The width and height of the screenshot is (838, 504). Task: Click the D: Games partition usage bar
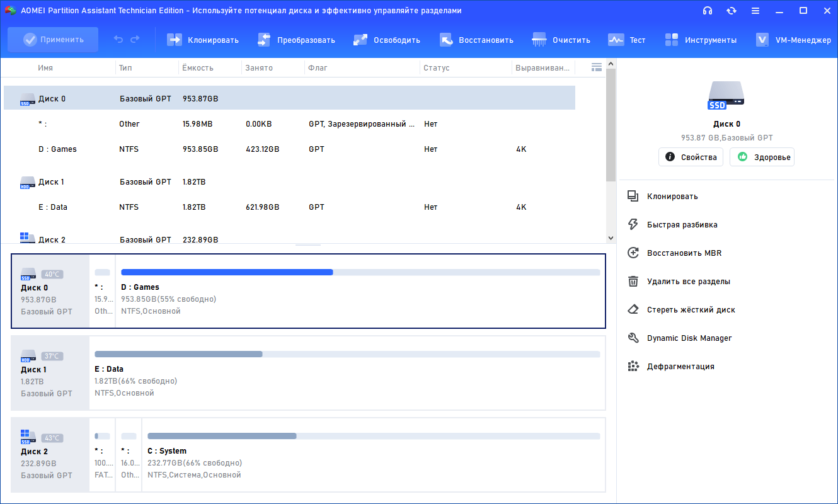pos(360,272)
